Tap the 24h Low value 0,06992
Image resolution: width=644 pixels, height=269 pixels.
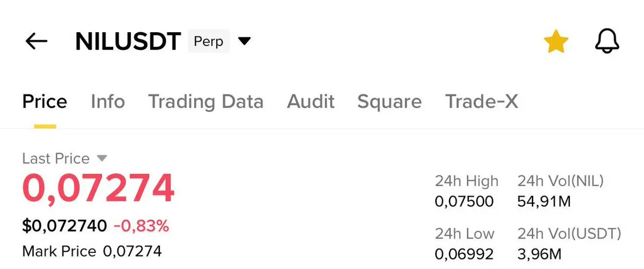pos(464,254)
